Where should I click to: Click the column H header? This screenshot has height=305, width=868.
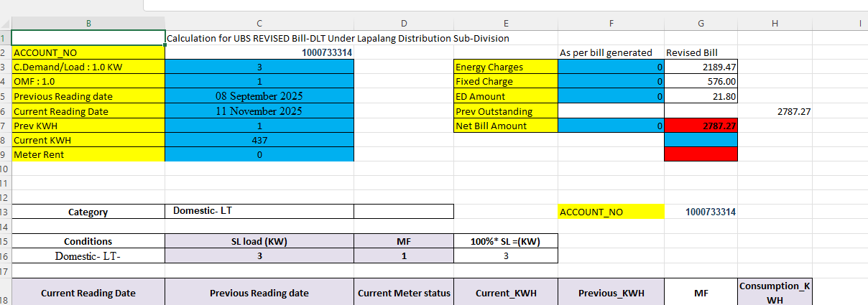click(x=775, y=24)
